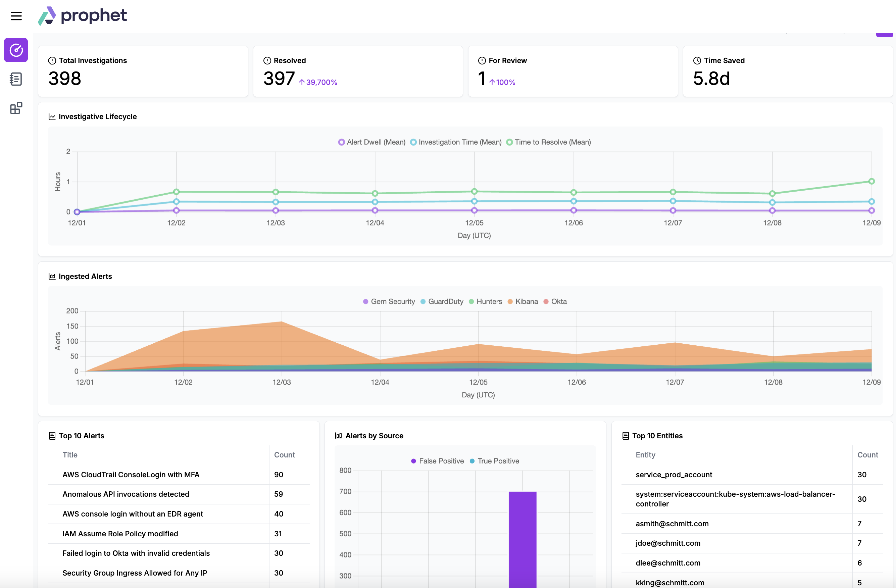Open AWS CloudTrail ConsoleLogin with MFA row

click(x=131, y=475)
